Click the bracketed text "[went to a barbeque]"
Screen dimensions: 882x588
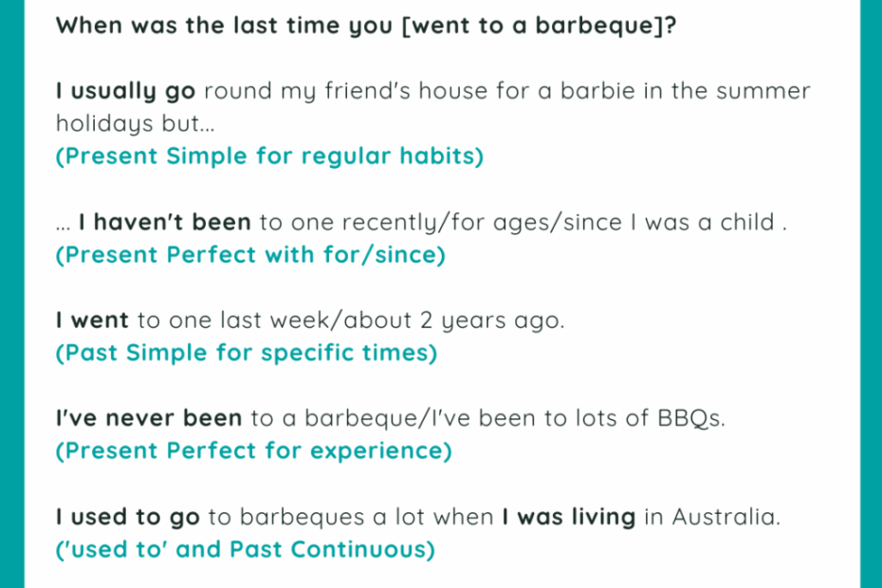[533, 27]
